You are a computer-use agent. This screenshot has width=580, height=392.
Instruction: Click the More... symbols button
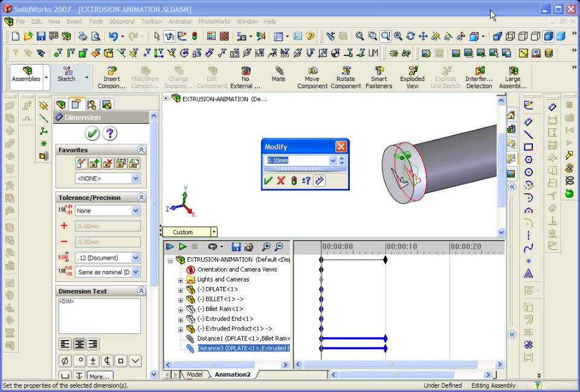[100, 376]
